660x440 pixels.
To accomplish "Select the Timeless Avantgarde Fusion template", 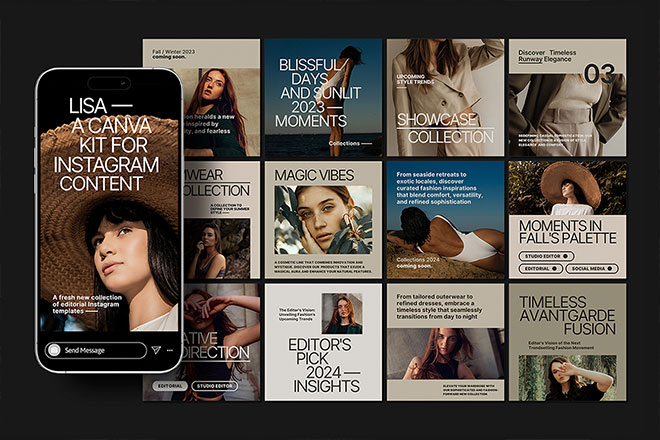I will tap(567, 342).
